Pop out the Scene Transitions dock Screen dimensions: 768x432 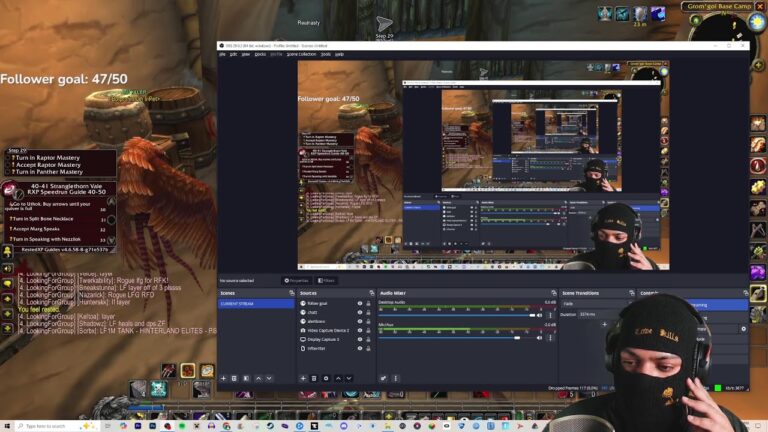631,293
